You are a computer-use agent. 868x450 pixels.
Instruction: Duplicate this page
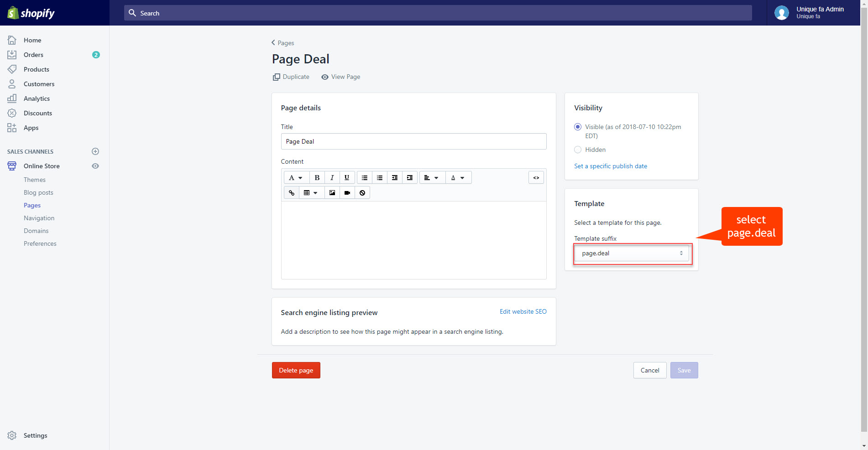(291, 77)
